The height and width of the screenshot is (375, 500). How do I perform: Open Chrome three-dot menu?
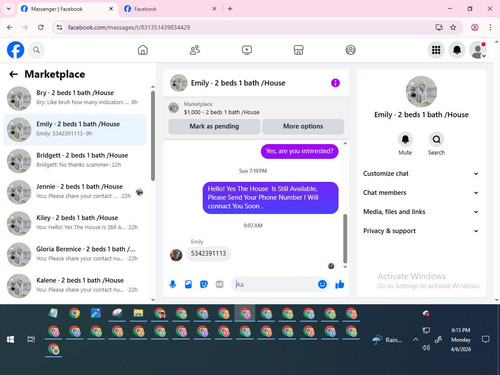[x=490, y=27]
